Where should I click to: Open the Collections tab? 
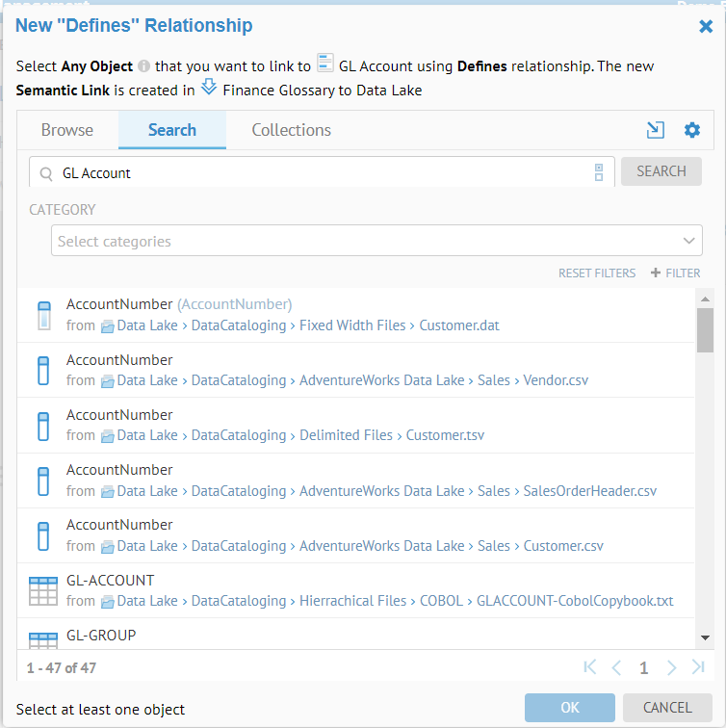[291, 130]
